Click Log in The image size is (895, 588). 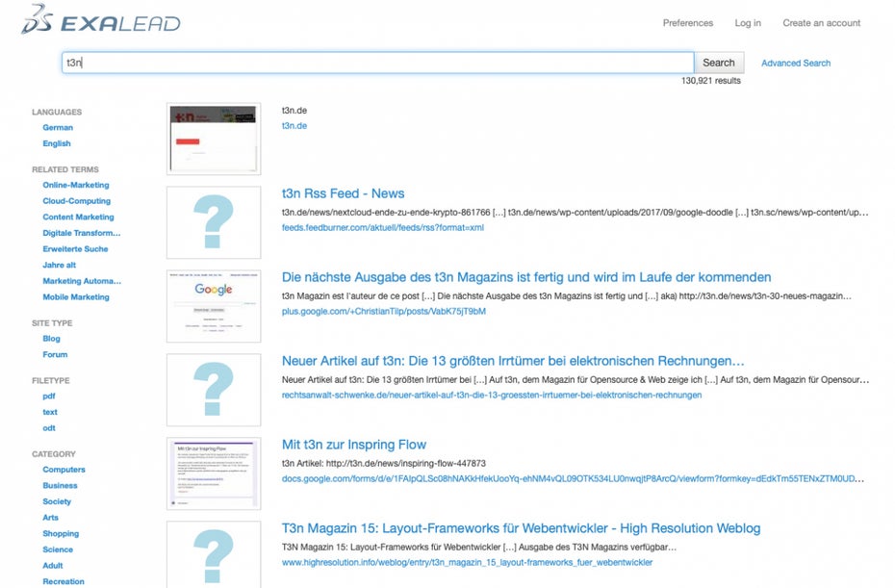pos(748,23)
